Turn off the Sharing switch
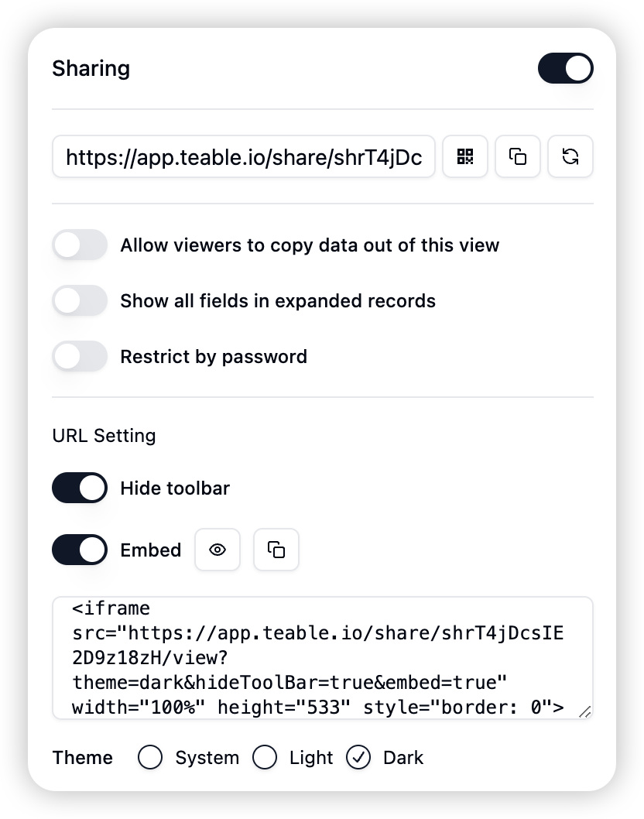Viewport: 644px width, 819px height. pos(566,68)
